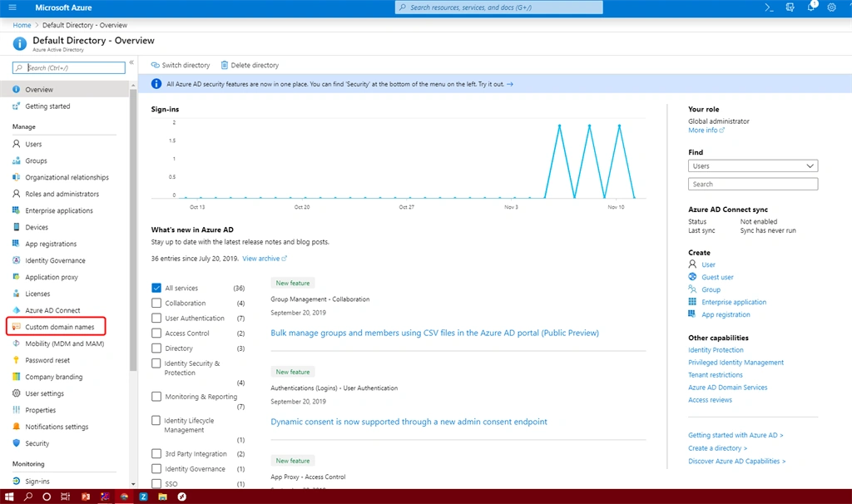Open the Windows Start menu
The width and height of the screenshot is (852, 504).
(x=8, y=497)
